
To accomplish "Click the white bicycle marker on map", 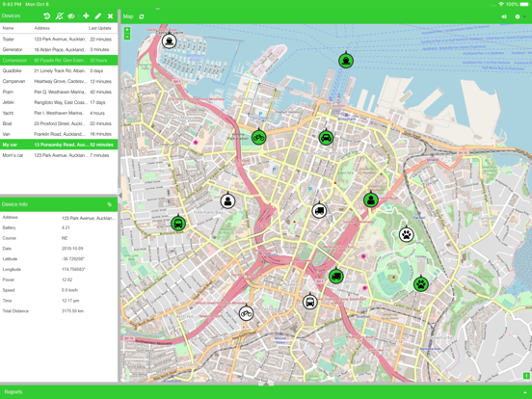I will pos(246,313).
